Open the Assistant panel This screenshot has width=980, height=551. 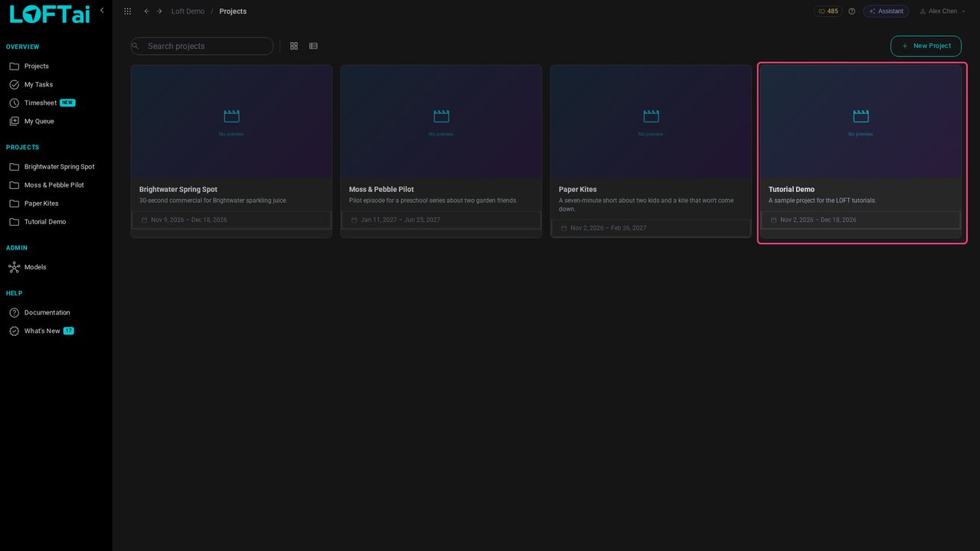tap(886, 11)
